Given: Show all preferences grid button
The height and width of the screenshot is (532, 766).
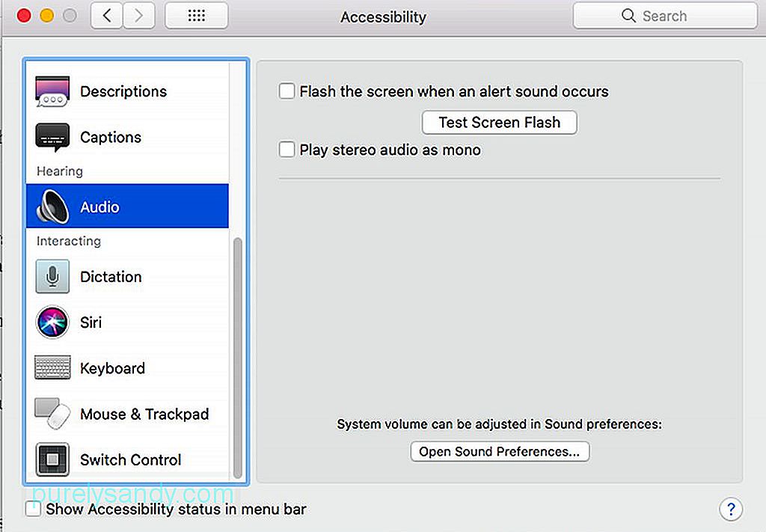Looking at the screenshot, I should pos(197,16).
